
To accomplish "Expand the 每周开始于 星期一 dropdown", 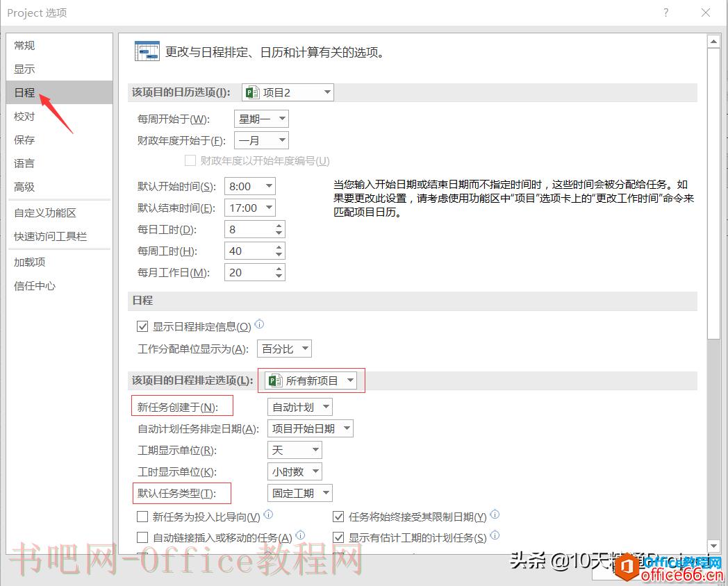I will (261, 119).
